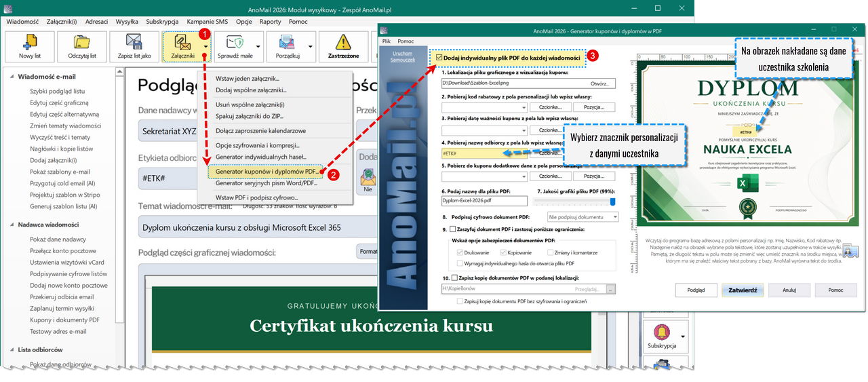Image resolution: width=868 pixels, height=382 pixels.
Task: Click the Porządkuj toolbar icon
Action: [287, 42]
